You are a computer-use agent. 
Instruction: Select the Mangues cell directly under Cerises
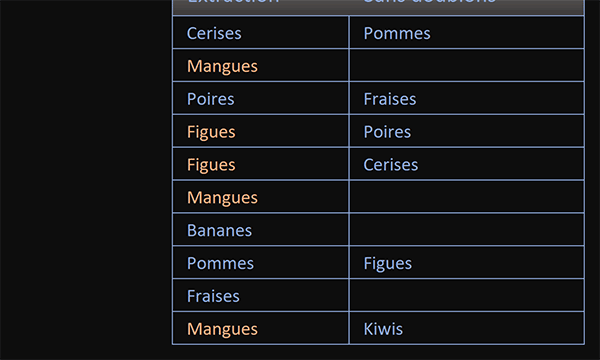point(261,65)
